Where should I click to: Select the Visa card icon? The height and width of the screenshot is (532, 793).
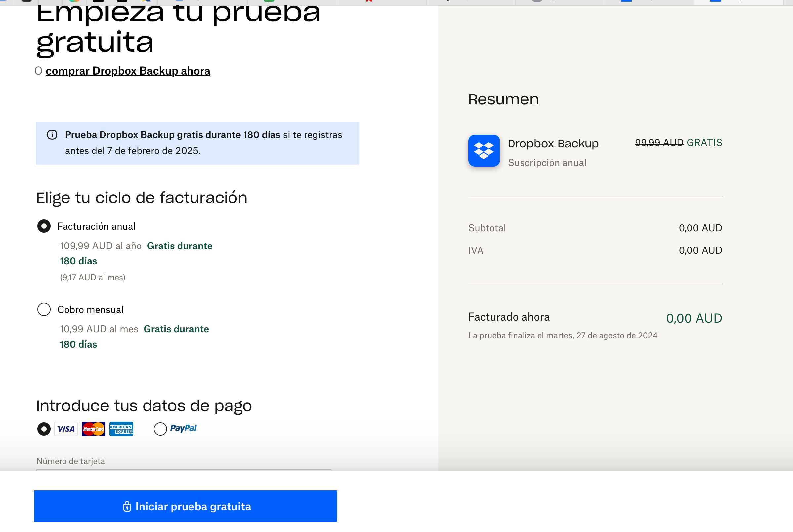[65, 429]
